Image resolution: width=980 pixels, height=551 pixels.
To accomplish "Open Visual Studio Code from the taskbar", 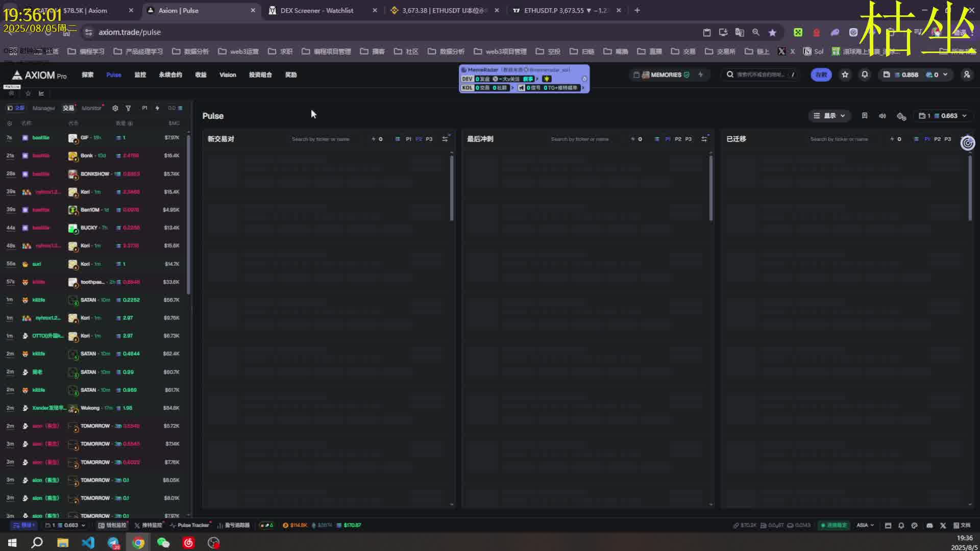I will coord(88,543).
